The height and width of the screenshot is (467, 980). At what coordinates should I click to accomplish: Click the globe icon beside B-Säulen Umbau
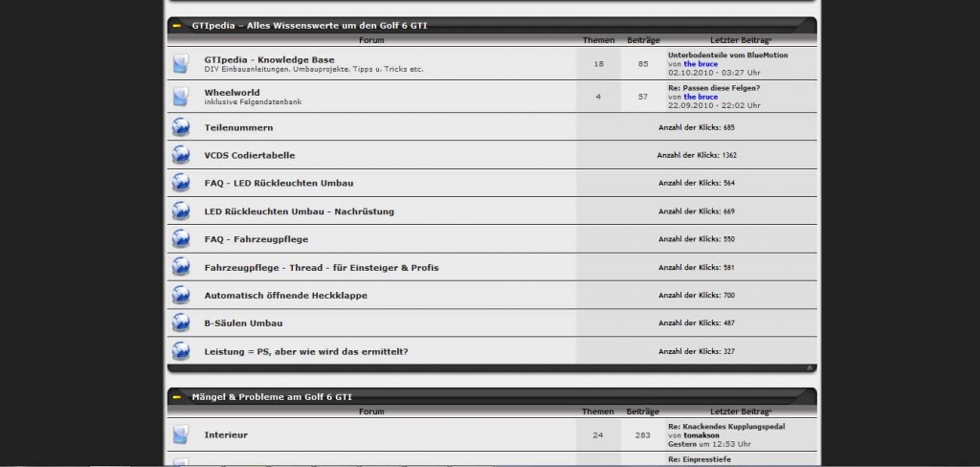[180, 323]
